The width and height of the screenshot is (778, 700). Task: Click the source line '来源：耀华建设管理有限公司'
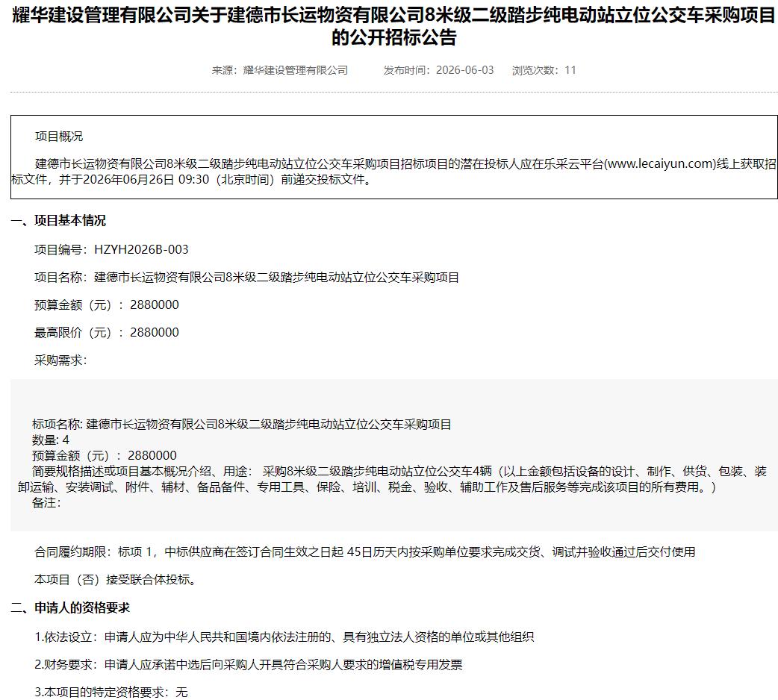(280, 70)
